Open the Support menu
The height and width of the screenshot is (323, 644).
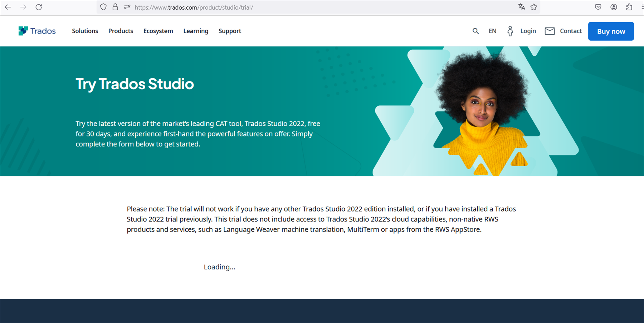point(230,31)
